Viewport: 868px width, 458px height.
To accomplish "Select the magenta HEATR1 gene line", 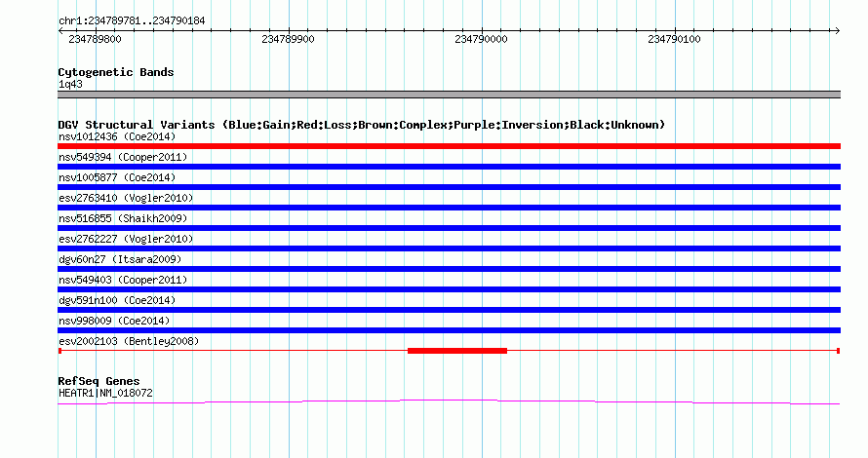I will point(449,401).
